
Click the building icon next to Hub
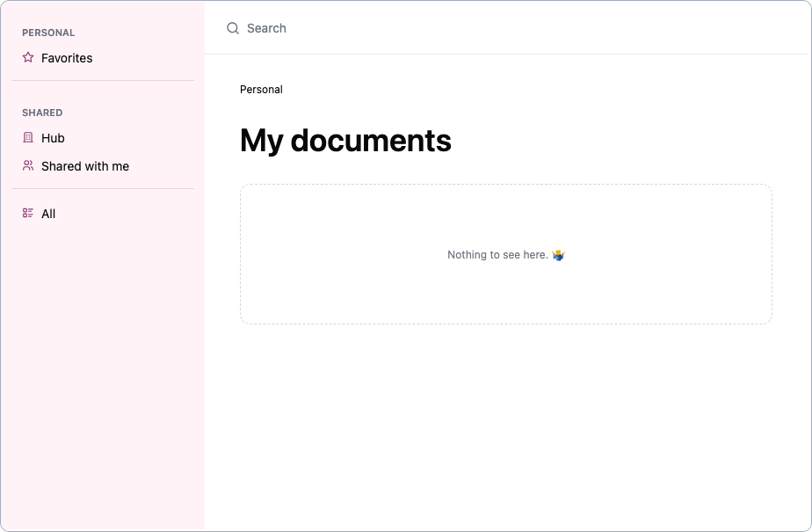point(28,138)
